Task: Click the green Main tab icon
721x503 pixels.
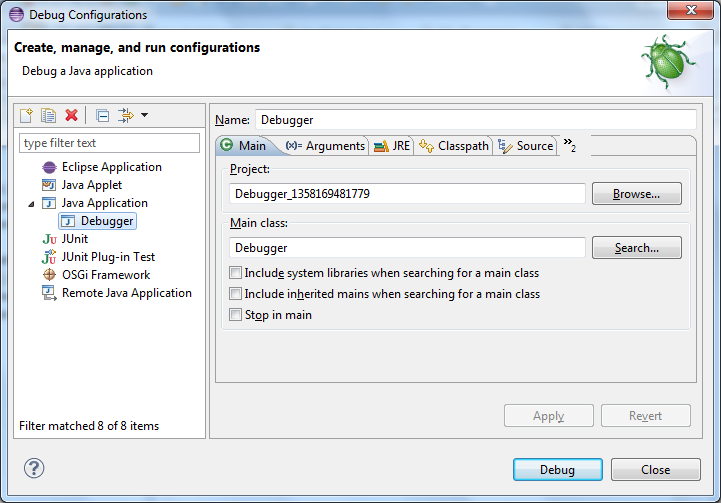Action: point(227,145)
